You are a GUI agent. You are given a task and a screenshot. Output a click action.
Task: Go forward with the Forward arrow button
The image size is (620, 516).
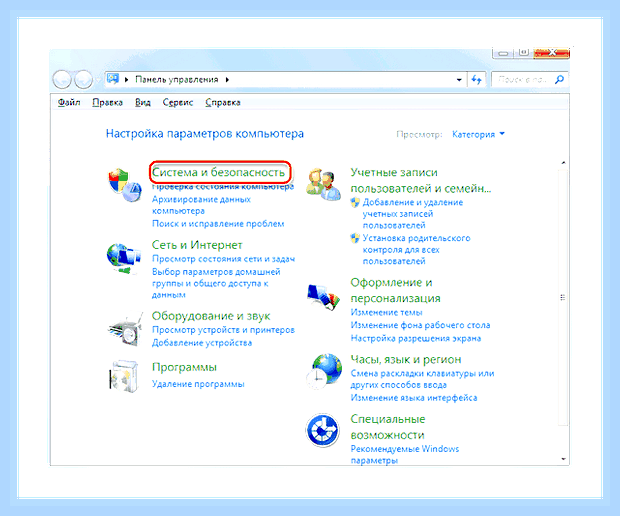[83, 79]
